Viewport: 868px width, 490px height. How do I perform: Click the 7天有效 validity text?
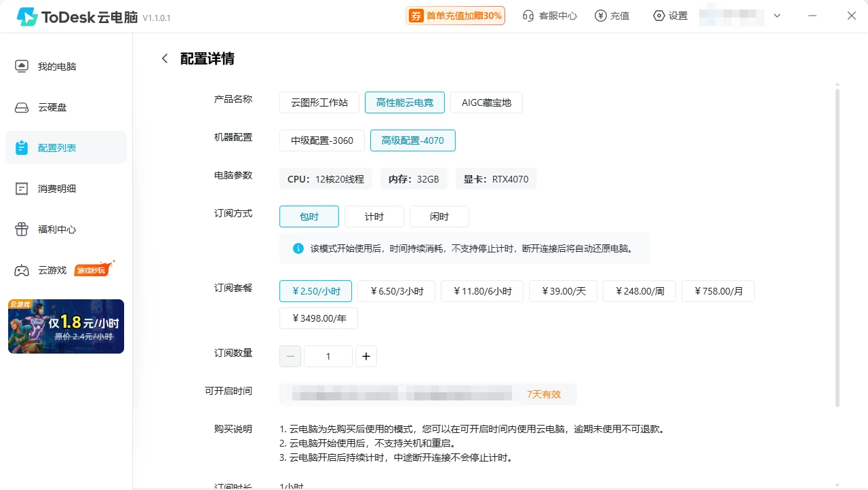544,394
